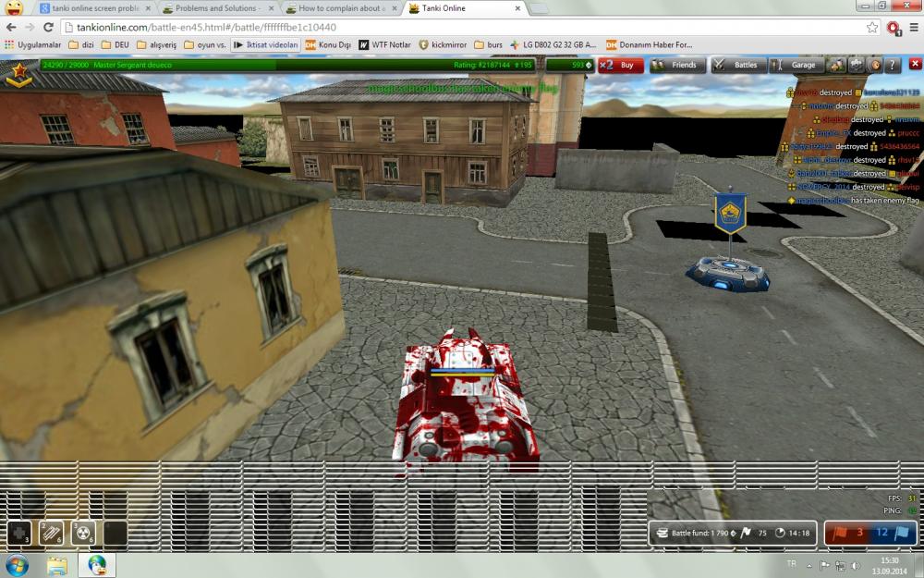
Task: Go forward in browser history
Action: pos(30,27)
